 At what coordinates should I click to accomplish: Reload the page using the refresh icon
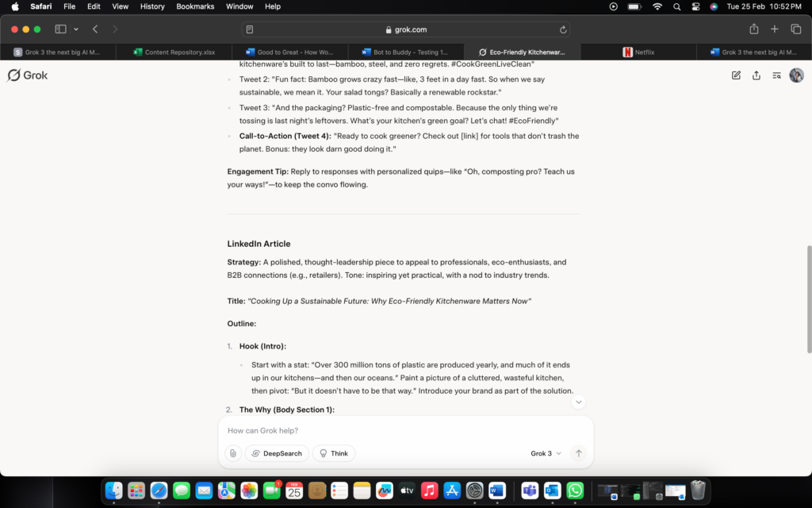click(x=563, y=29)
